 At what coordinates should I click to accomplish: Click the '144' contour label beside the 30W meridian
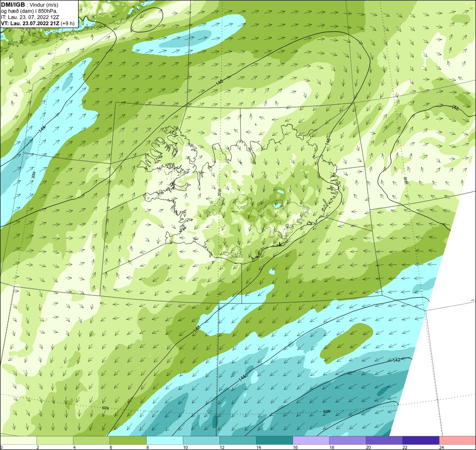42,129
